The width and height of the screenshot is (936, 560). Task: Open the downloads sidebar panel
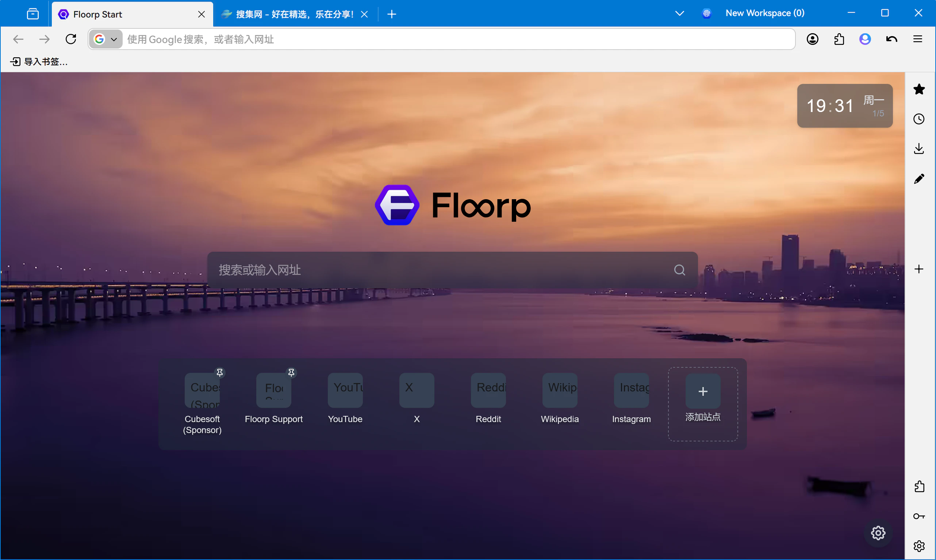[918, 149]
